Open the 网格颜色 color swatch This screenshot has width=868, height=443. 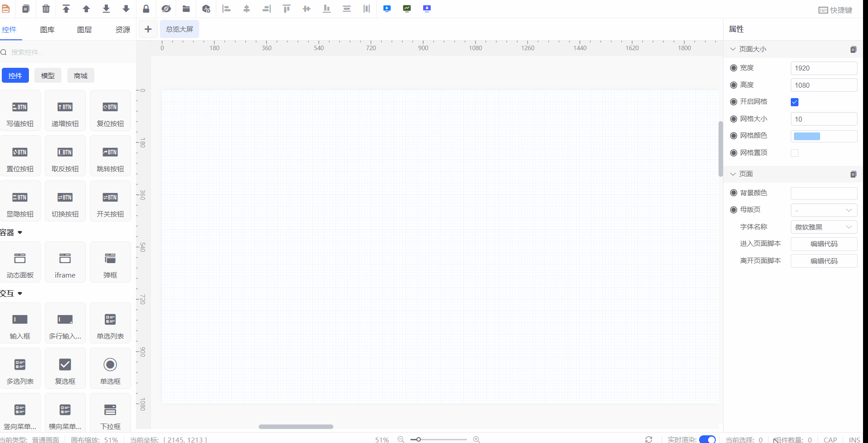[x=807, y=136]
